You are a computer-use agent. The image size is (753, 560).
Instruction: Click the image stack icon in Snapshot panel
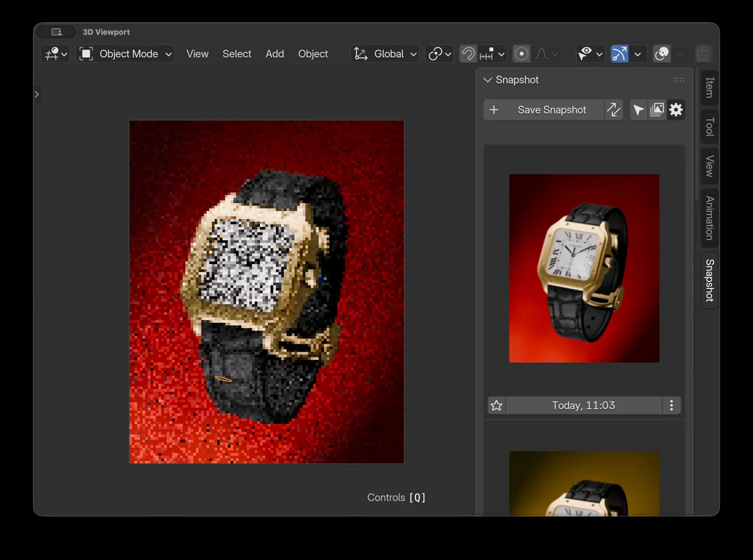[x=657, y=110]
